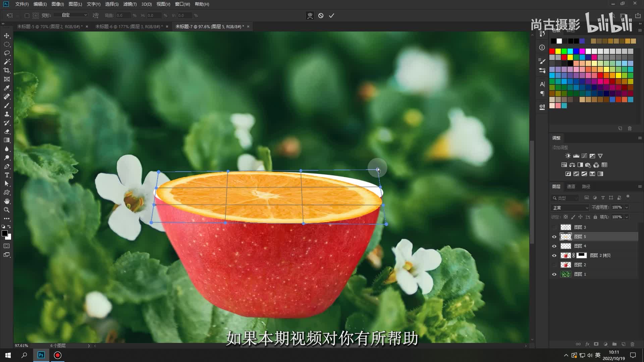
Task: Select the Lasso tool
Action: pyautogui.click(x=7, y=53)
